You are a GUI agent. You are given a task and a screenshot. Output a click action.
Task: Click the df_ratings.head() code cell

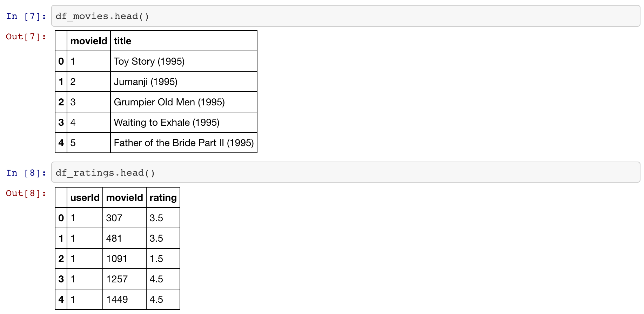pyautogui.click(x=346, y=172)
